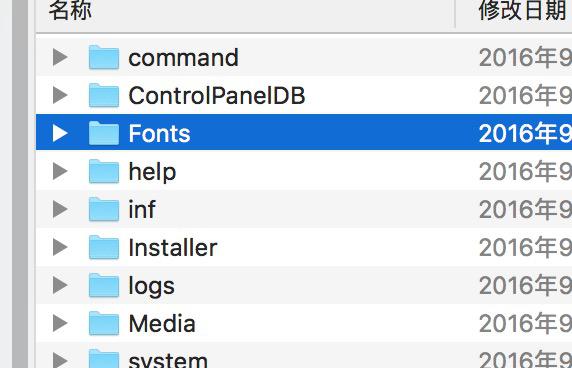Expand the selected Fonts folder triangle
Image resolution: width=572 pixels, height=368 pixels.
(x=60, y=133)
